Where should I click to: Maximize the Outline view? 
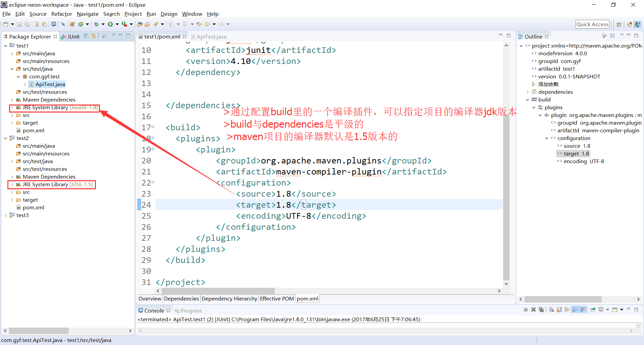click(x=636, y=35)
